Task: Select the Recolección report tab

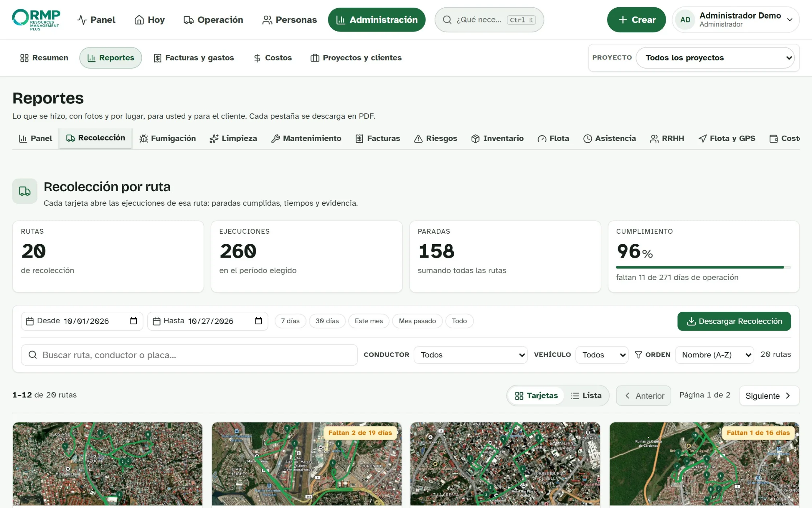Action: (x=96, y=138)
